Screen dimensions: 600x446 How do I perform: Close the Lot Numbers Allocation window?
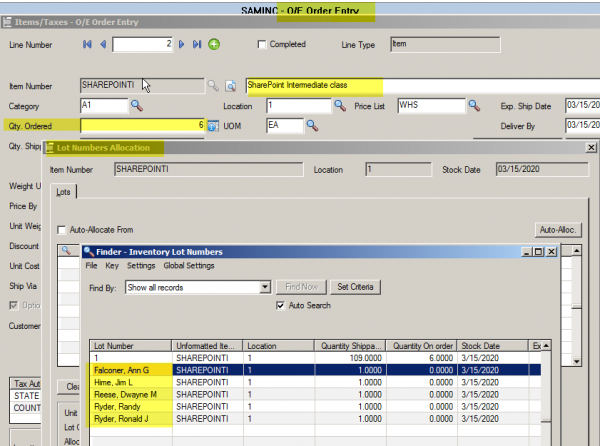click(591, 147)
